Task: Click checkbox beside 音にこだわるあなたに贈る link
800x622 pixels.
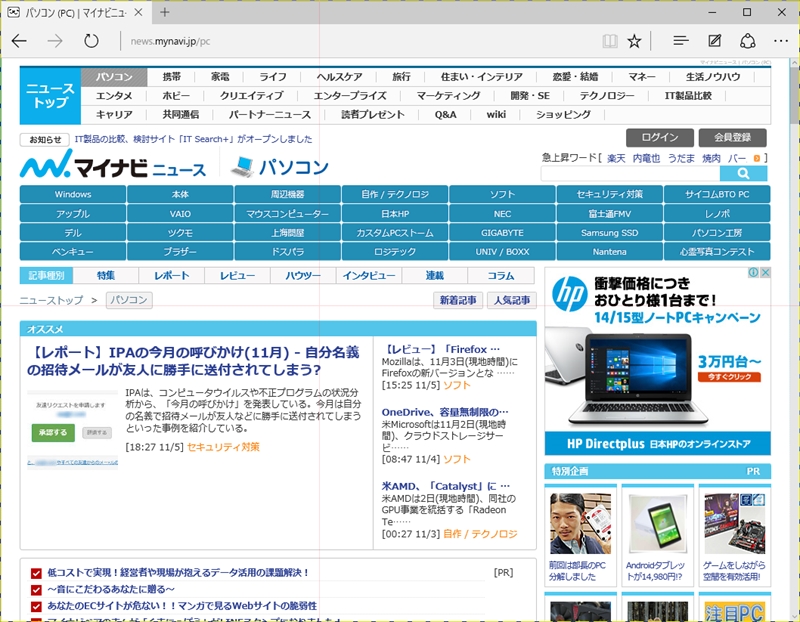Action: 36,590
